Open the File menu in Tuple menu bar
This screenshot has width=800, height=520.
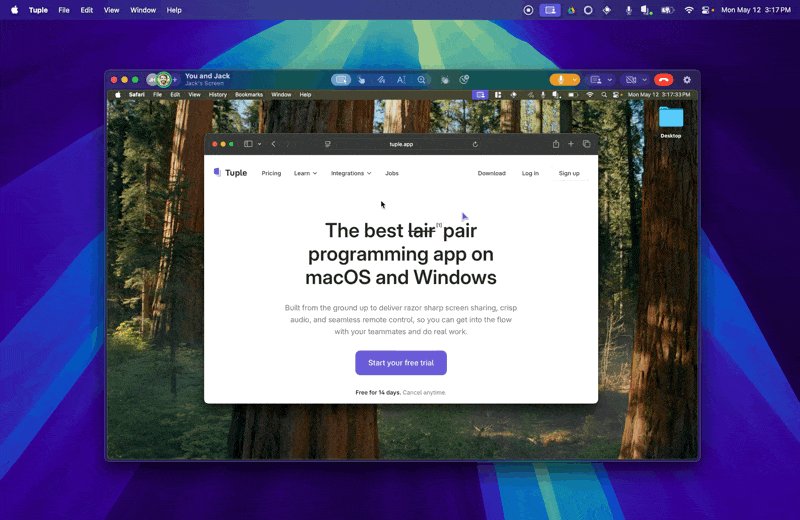(x=64, y=10)
